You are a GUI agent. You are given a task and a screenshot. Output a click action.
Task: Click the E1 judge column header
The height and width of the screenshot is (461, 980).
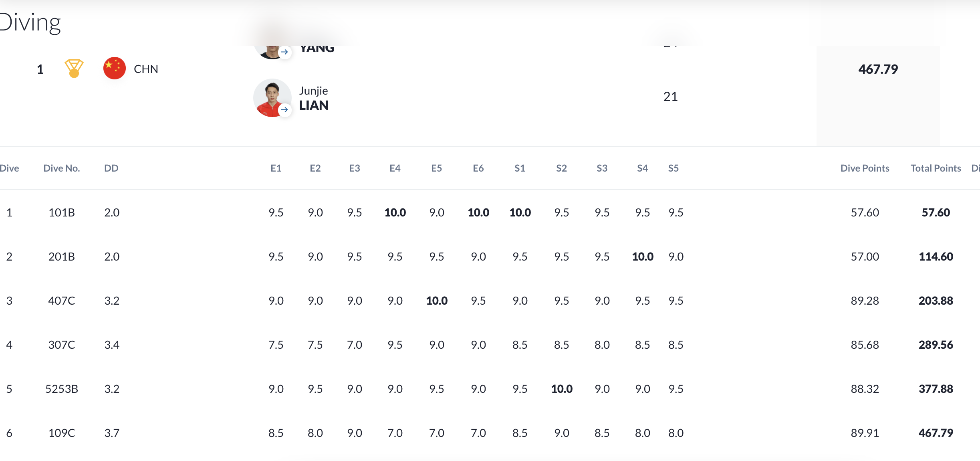pos(276,168)
